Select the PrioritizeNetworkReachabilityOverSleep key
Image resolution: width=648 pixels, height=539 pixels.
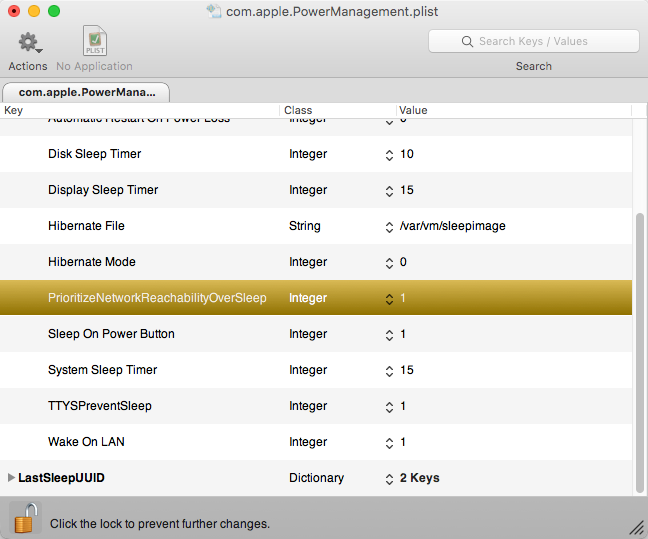(x=157, y=298)
